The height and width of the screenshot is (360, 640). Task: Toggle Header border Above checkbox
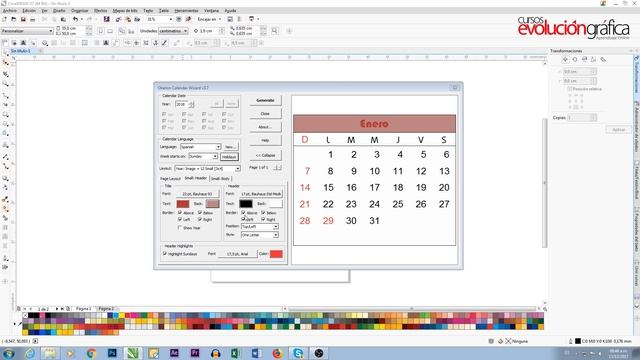pyautogui.click(x=244, y=213)
